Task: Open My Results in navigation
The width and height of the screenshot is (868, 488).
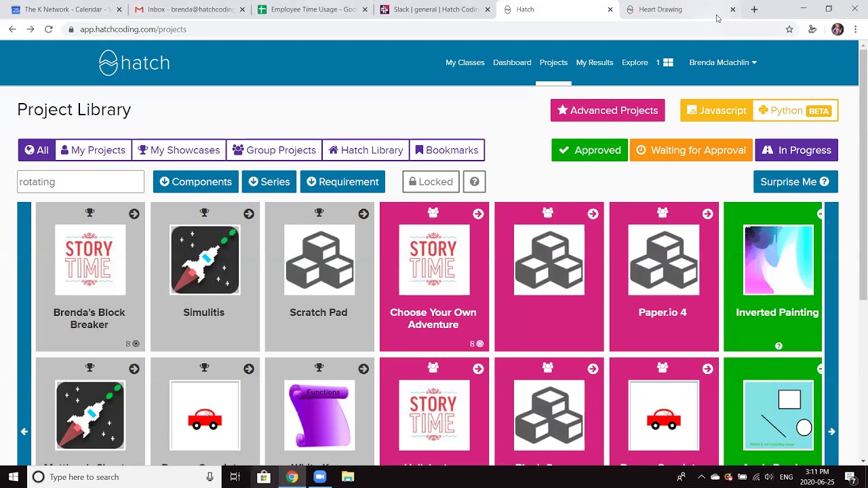Action: click(595, 62)
